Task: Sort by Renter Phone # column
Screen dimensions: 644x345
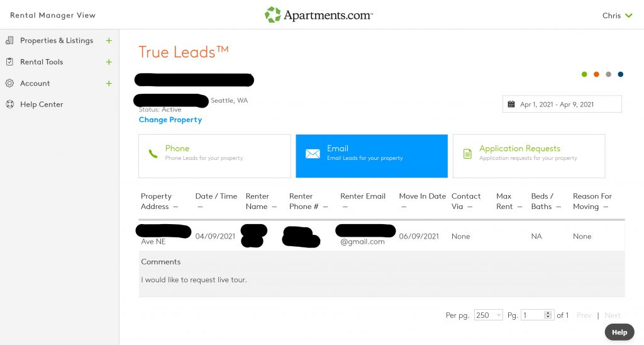Action: [x=308, y=201]
